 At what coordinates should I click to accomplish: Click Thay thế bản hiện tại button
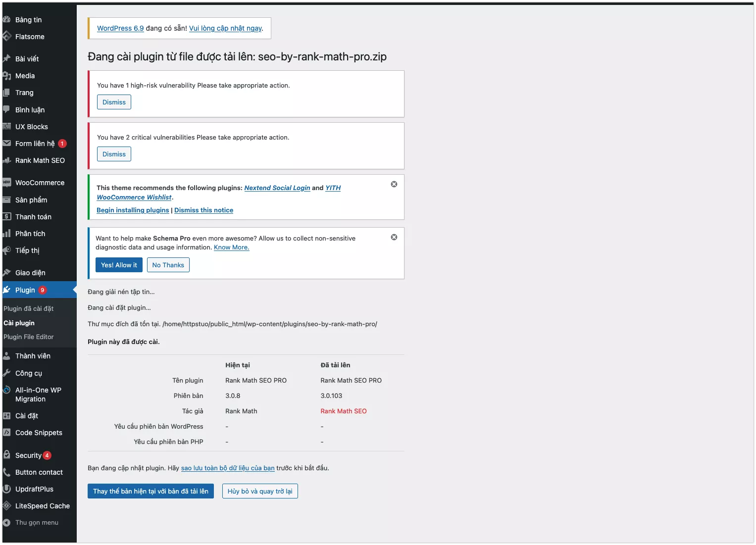click(x=151, y=491)
